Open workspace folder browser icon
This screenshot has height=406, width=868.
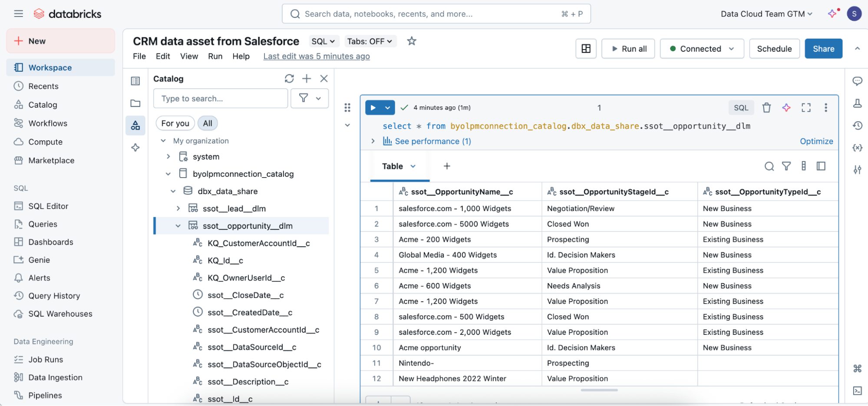point(135,103)
